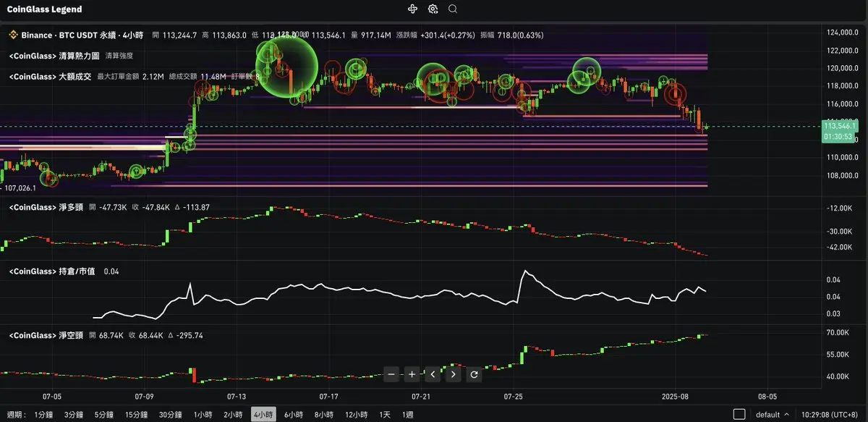Click the CoinGlass Legend title
Screen dimensions: 868x422
coord(44,9)
